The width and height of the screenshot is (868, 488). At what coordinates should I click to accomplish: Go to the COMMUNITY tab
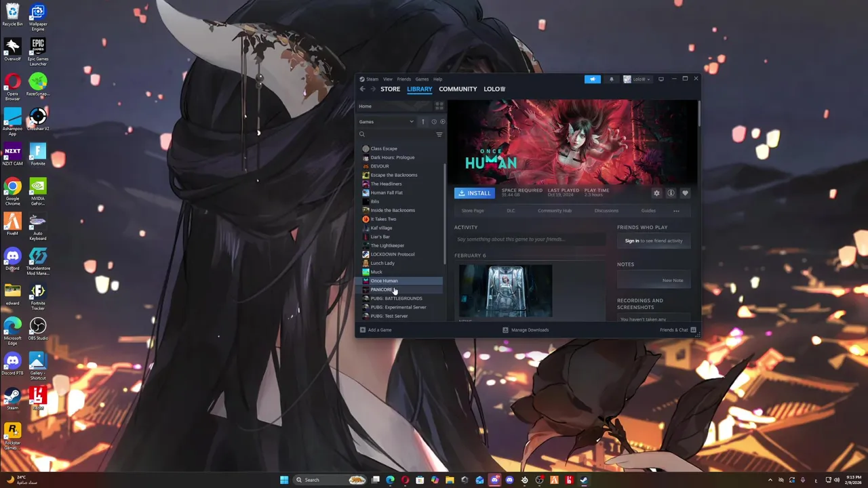click(x=458, y=89)
